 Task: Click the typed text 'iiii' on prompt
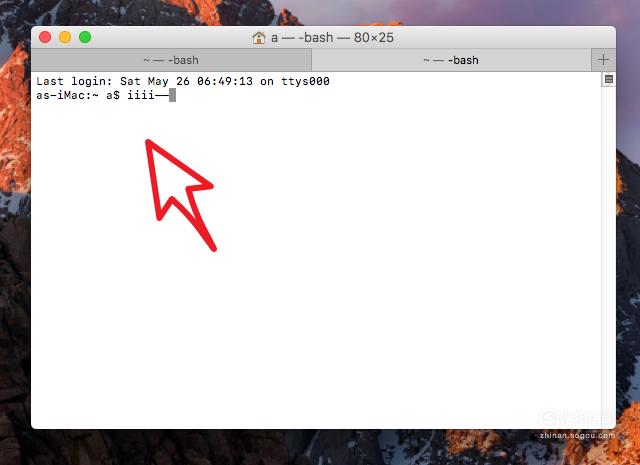141,95
